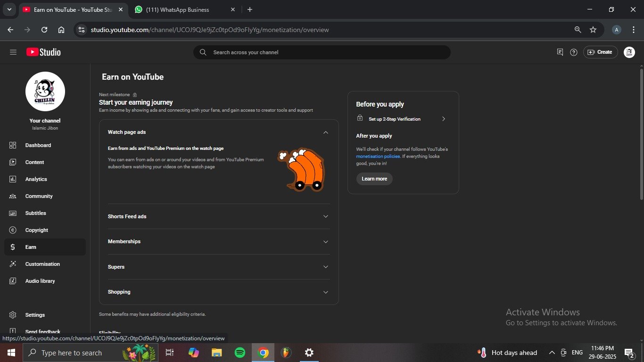Close the WhatsApp Business tab
The height and width of the screenshot is (362, 644).
233,9
